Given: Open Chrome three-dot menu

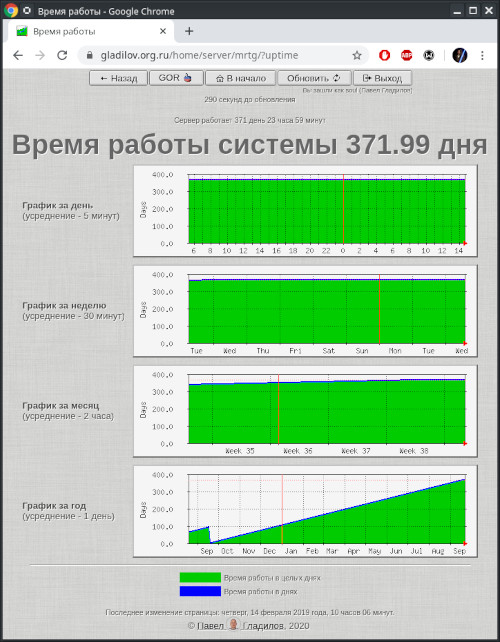Looking at the screenshot, I should [x=482, y=55].
